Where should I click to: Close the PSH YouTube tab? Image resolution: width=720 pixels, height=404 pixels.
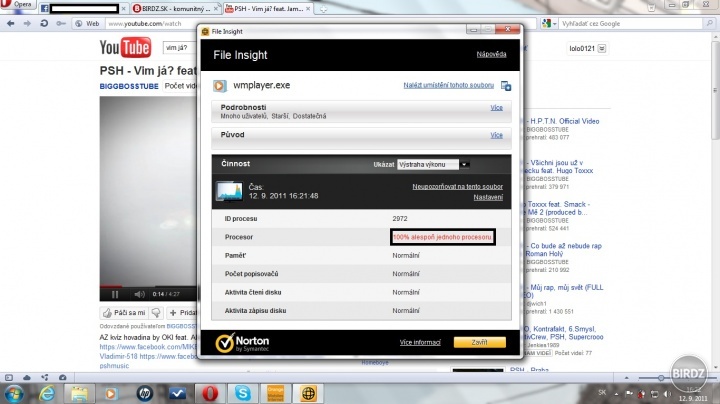point(308,9)
